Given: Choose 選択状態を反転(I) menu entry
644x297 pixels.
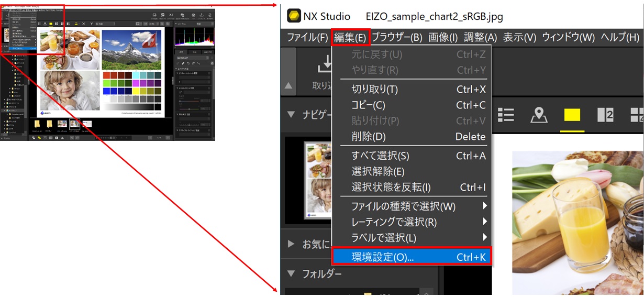Looking at the screenshot, I should (x=412, y=188).
